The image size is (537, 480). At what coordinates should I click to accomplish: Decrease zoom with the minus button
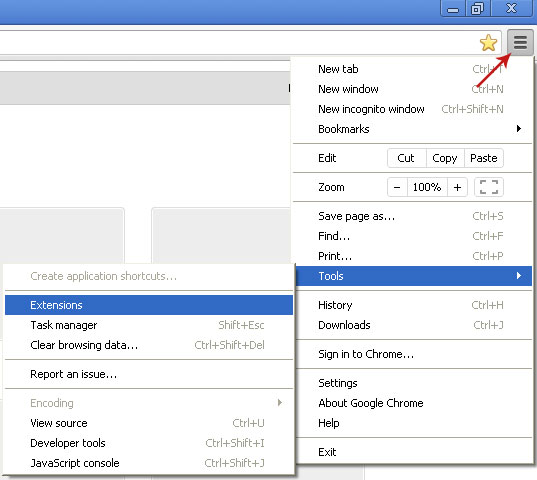pyautogui.click(x=397, y=187)
